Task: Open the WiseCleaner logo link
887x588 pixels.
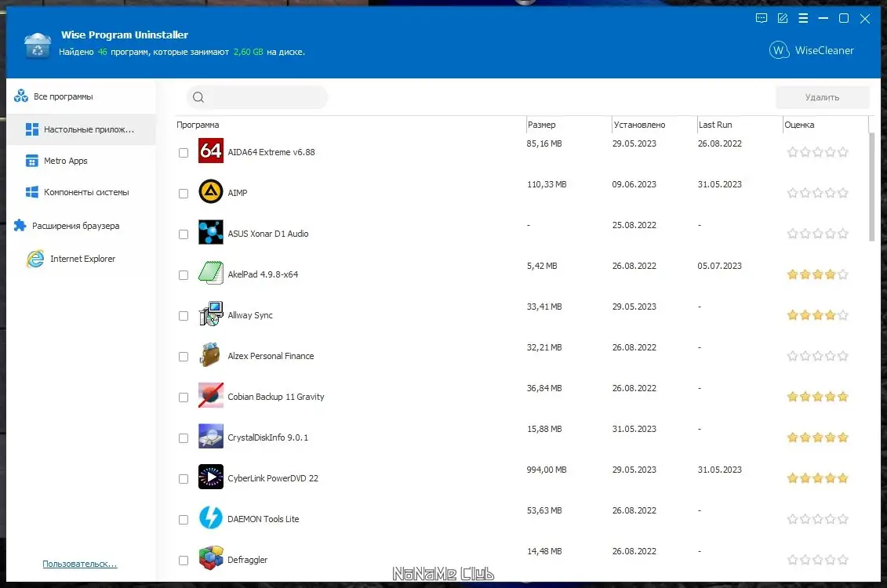Action: pos(811,50)
